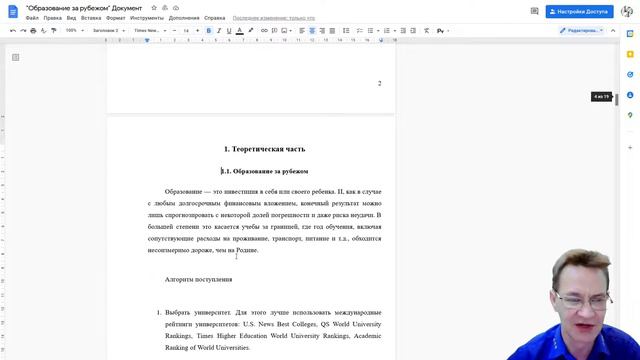640x360 pixels.
Task: Apply a numbered list
Action: [x=387, y=31]
